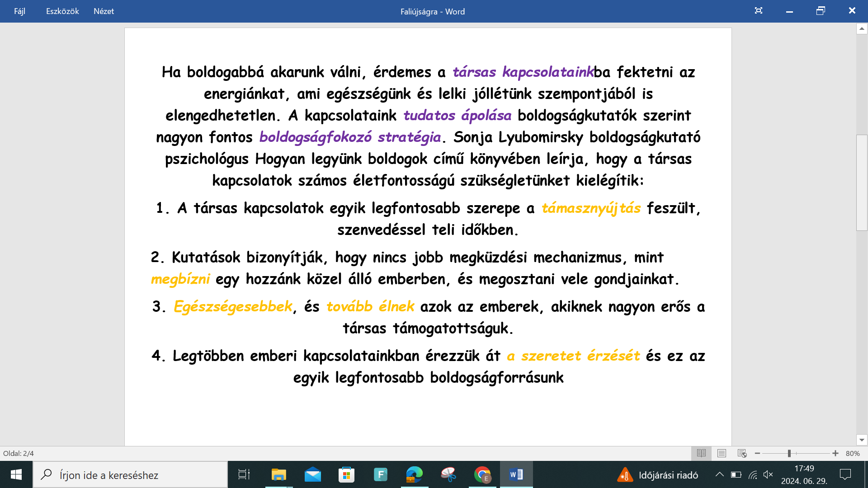Click the word 'boldogságforrásunk' in last line
Screen dimensions: 868x488
(497, 377)
